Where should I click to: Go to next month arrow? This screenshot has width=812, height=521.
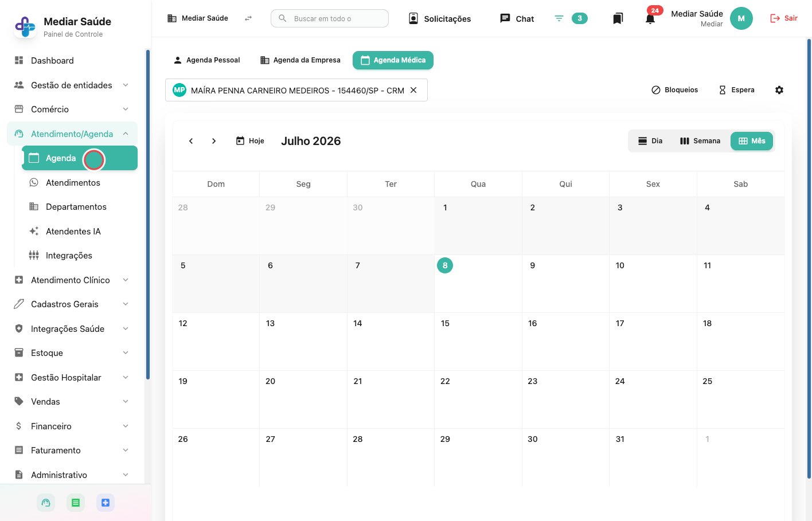click(214, 141)
